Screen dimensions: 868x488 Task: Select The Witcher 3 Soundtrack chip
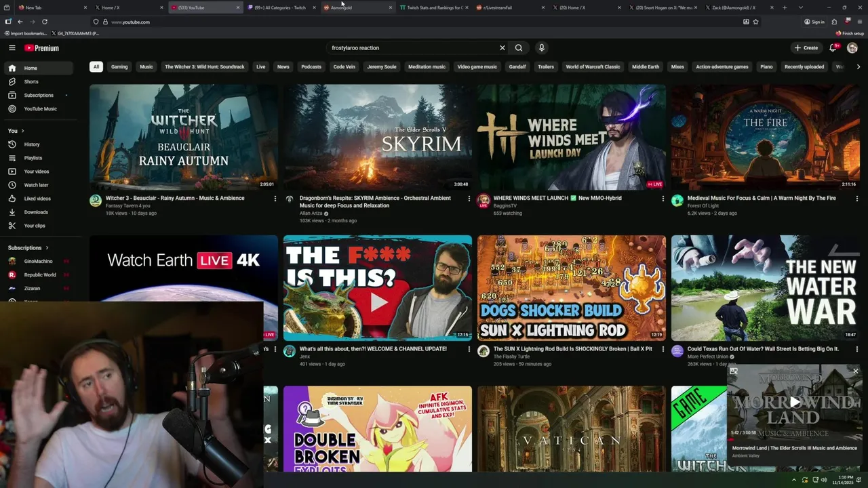205,67
